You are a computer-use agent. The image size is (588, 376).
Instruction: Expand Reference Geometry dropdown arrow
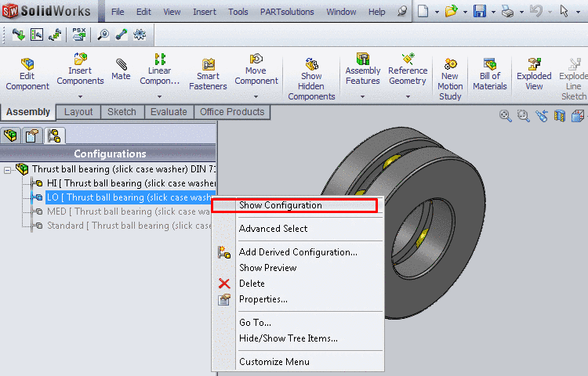point(408,96)
